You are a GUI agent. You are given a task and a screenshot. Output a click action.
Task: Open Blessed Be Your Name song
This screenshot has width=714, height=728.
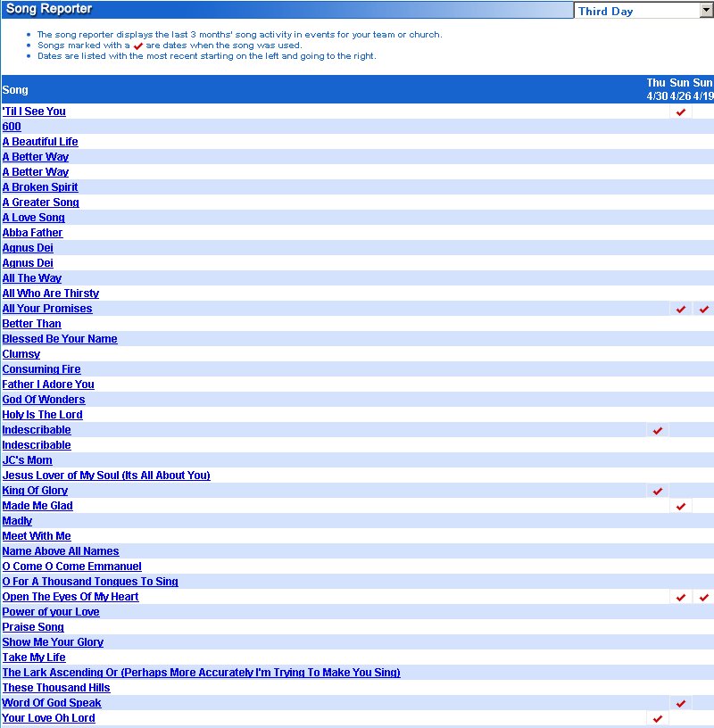pyautogui.click(x=60, y=339)
